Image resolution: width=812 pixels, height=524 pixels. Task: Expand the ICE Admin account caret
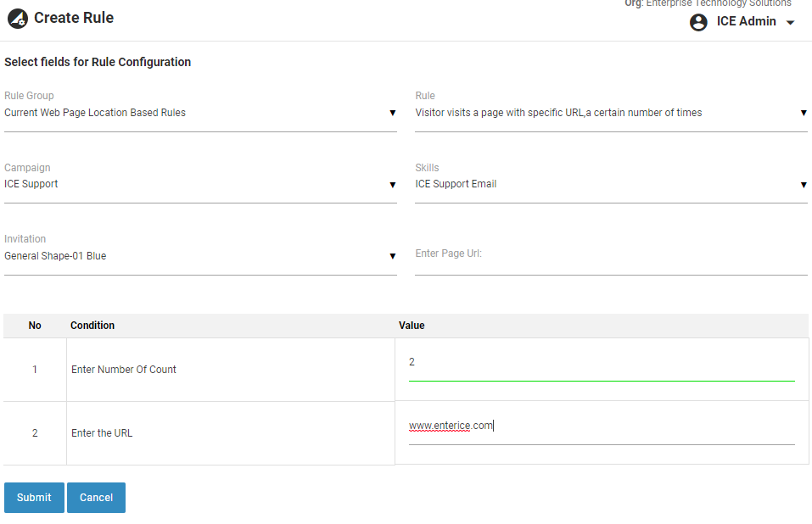coord(791,23)
